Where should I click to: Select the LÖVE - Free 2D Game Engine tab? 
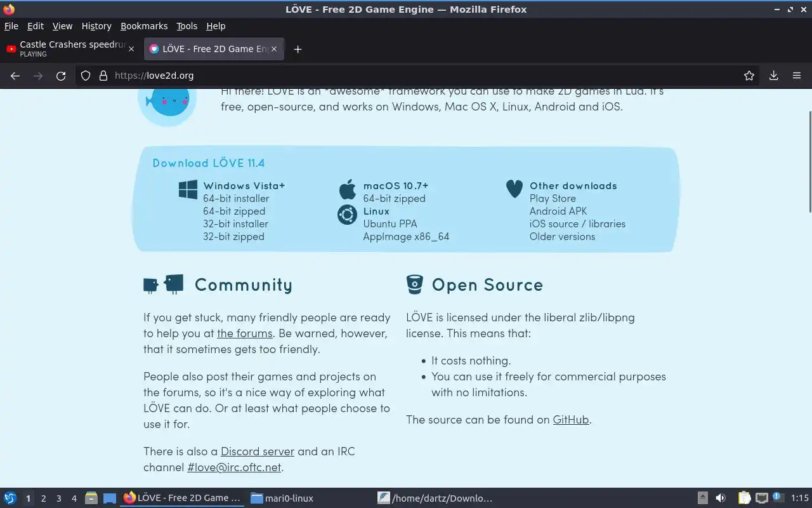(214, 49)
